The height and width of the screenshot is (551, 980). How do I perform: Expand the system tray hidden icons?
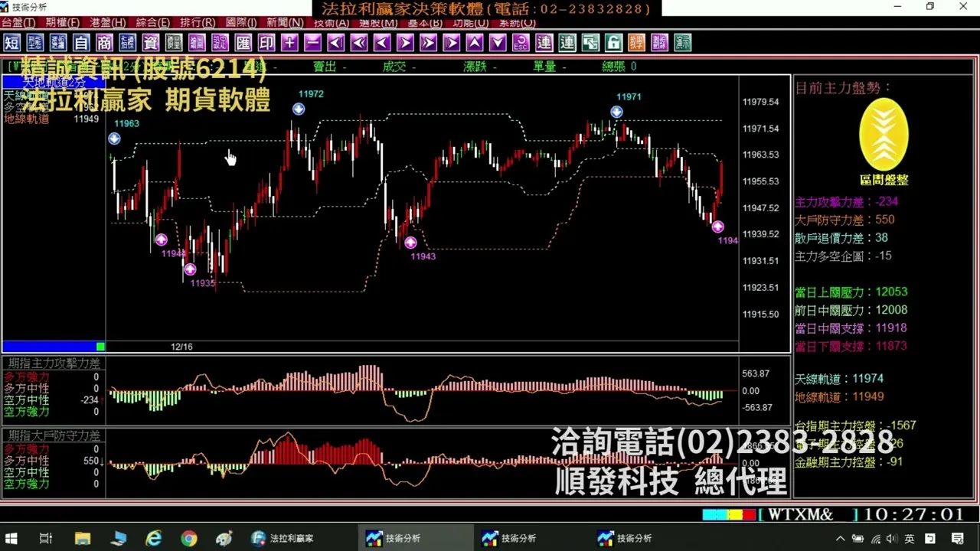840,539
